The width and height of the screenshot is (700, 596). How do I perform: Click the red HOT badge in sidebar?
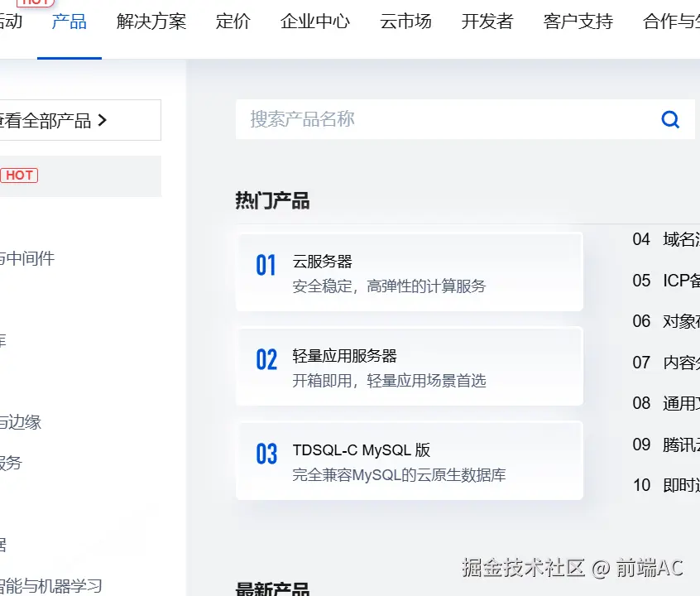[x=19, y=175]
